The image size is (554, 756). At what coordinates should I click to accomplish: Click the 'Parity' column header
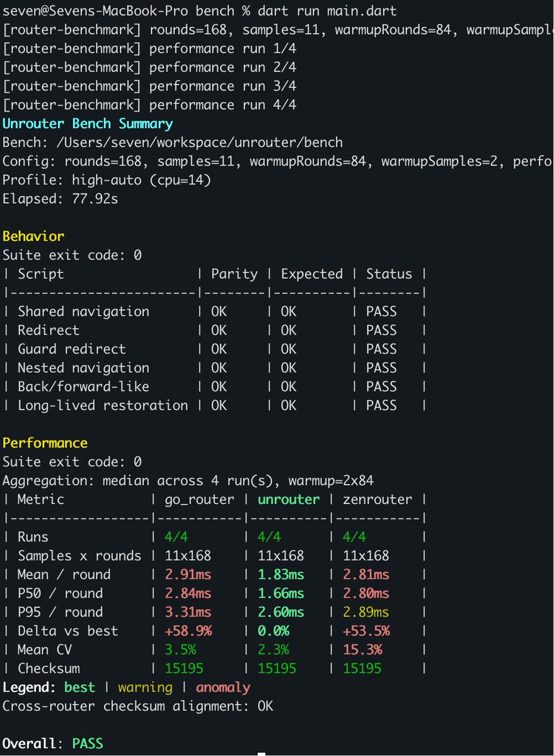pyautogui.click(x=234, y=274)
